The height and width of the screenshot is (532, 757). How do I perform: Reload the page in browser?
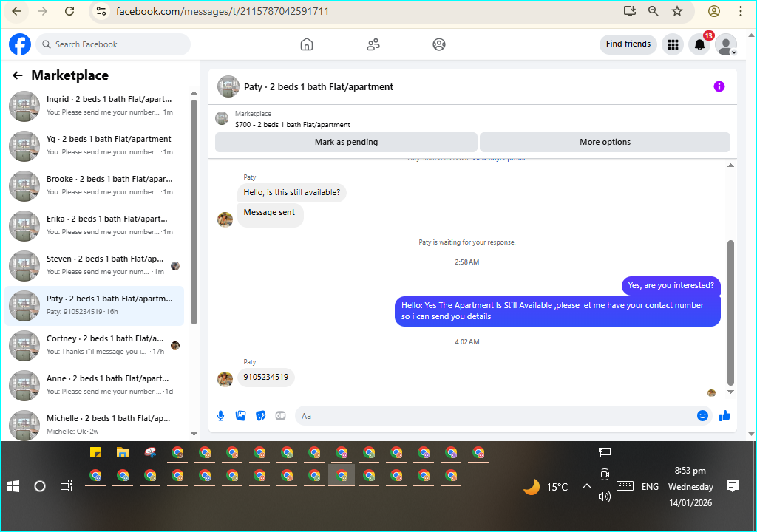[69, 11]
